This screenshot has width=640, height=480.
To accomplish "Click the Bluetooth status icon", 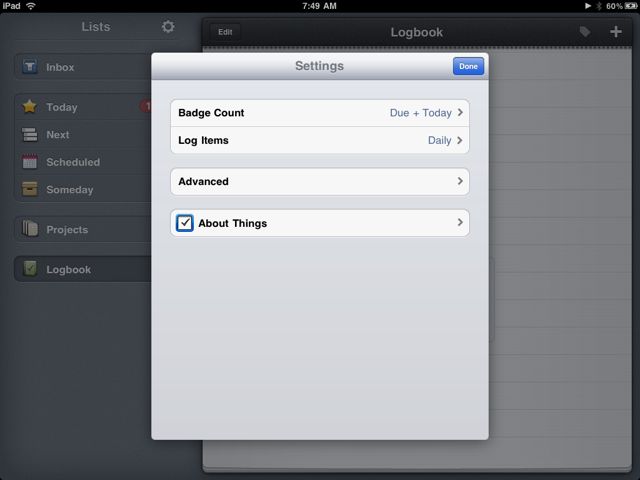I will click(x=599, y=6).
